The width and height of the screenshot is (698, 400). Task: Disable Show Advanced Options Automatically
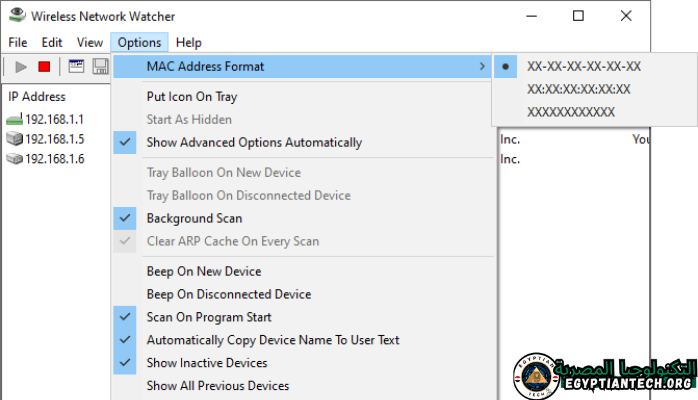click(254, 142)
